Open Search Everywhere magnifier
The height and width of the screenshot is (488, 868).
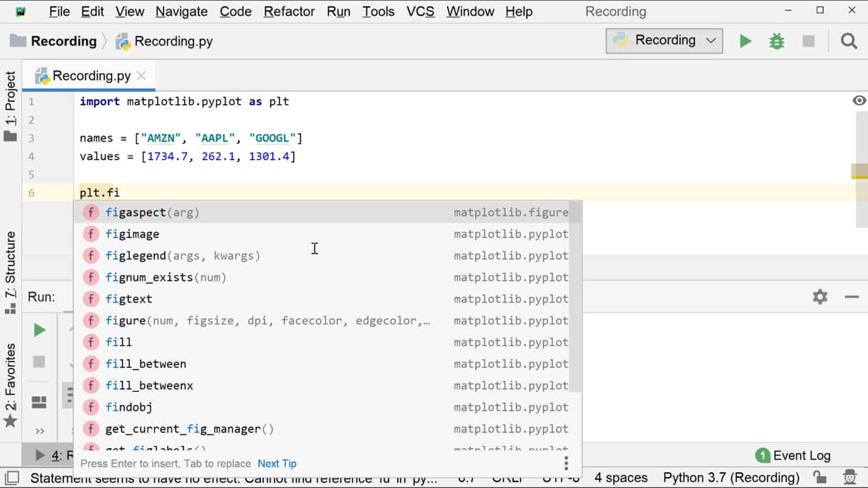coord(849,41)
